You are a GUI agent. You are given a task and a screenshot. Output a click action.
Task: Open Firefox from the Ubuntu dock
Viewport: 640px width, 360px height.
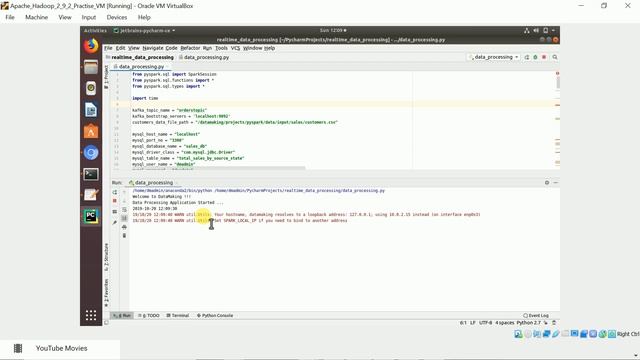click(91, 46)
